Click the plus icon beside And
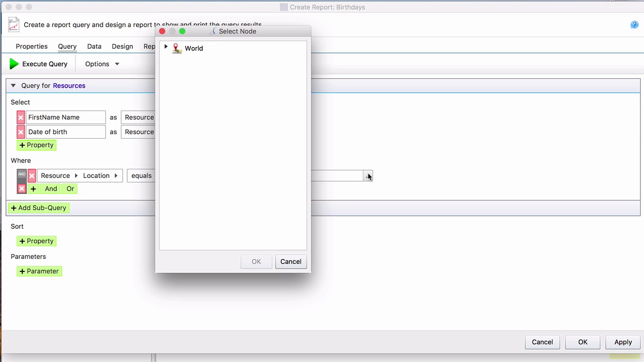This screenshot has height=362, width=644. 33,189
